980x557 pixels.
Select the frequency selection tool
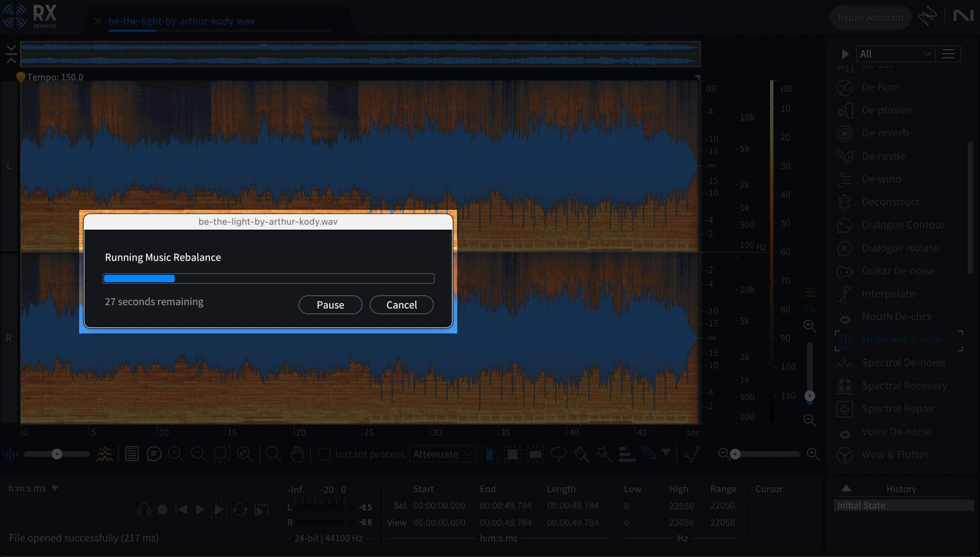point(535,454)
